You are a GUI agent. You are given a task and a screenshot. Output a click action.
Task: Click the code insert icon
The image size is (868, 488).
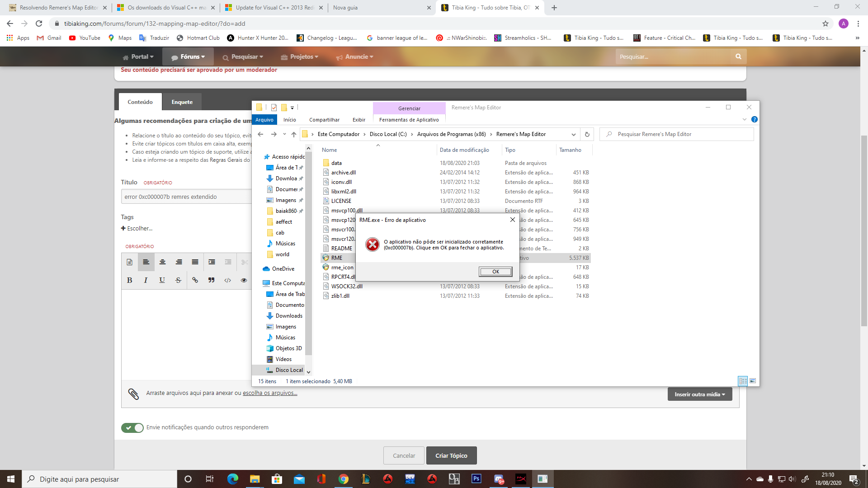(227, 280)
